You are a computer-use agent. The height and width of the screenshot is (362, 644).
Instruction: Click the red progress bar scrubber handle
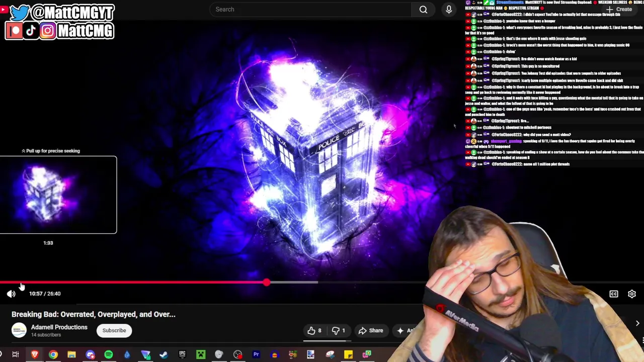(266, 283)
